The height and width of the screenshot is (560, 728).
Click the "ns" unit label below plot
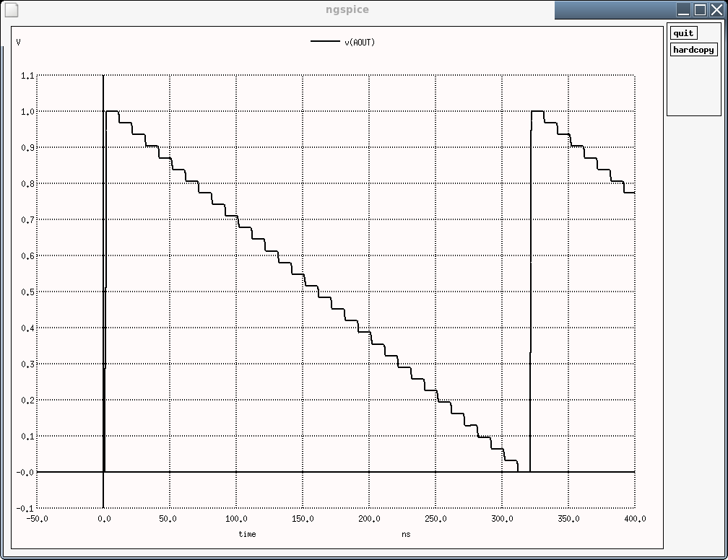pyautogui.click(x=406, y=534)
